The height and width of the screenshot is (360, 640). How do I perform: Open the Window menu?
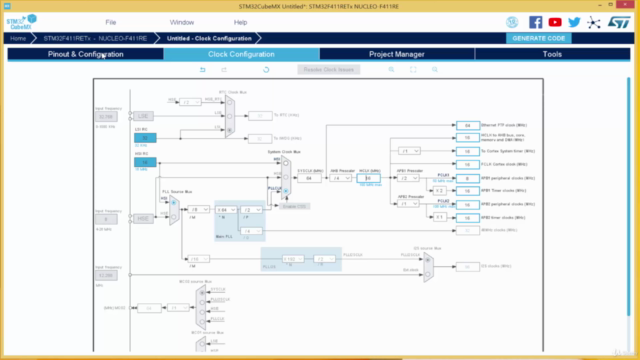[x=182, y=22]
